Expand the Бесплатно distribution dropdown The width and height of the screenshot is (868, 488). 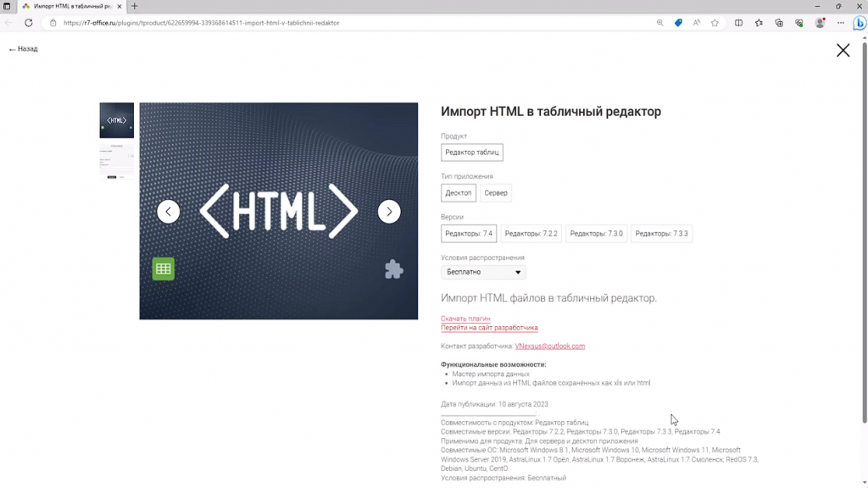(x=483, y=272)
